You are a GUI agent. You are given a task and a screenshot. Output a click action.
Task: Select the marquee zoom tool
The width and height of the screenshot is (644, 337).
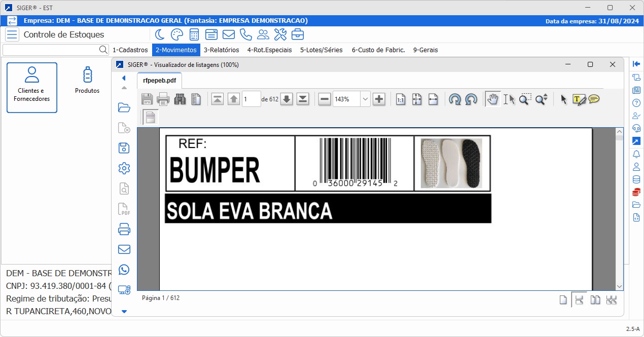pyautogui.click(x=525, y=99)
